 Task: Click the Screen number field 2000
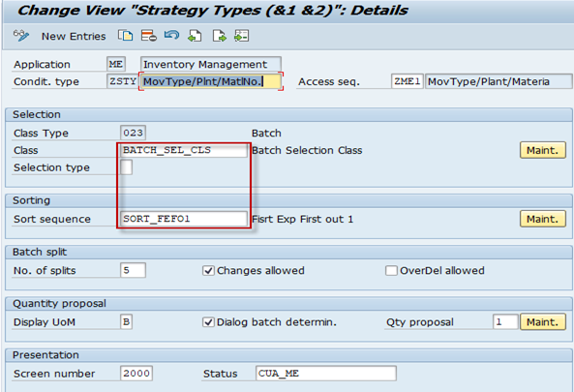(x=136, y=374)
